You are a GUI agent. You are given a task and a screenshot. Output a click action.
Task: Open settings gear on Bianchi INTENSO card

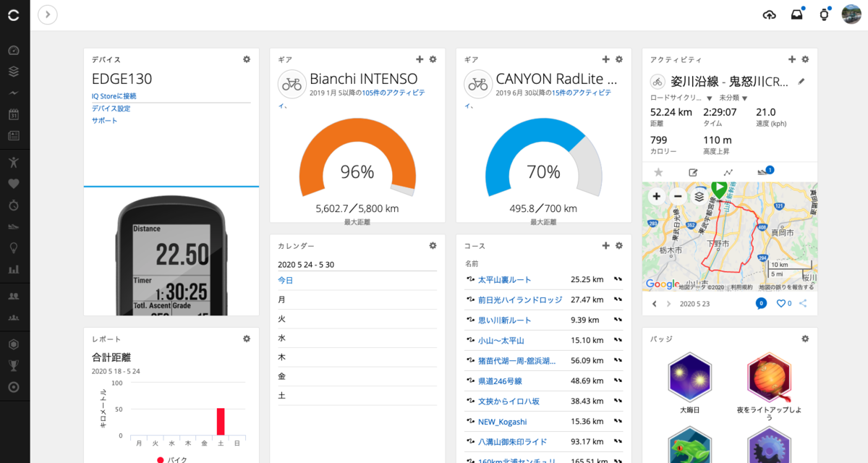[x=433, y=59]
